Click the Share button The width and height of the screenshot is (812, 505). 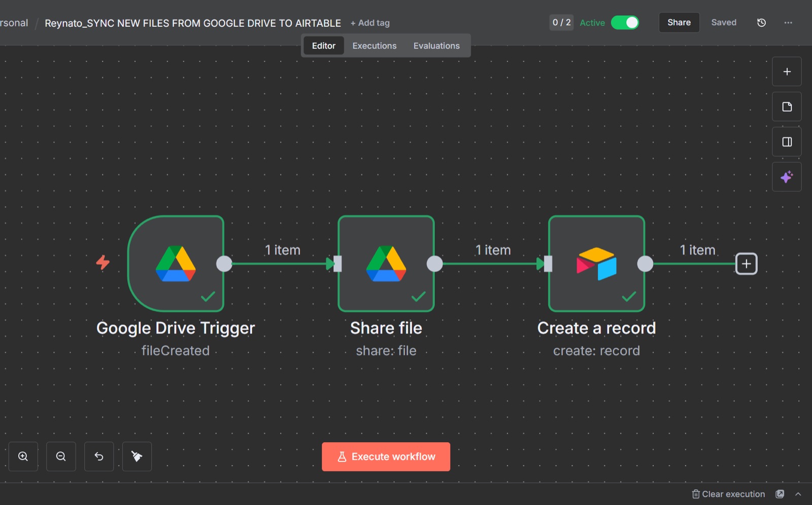(679, 22)
